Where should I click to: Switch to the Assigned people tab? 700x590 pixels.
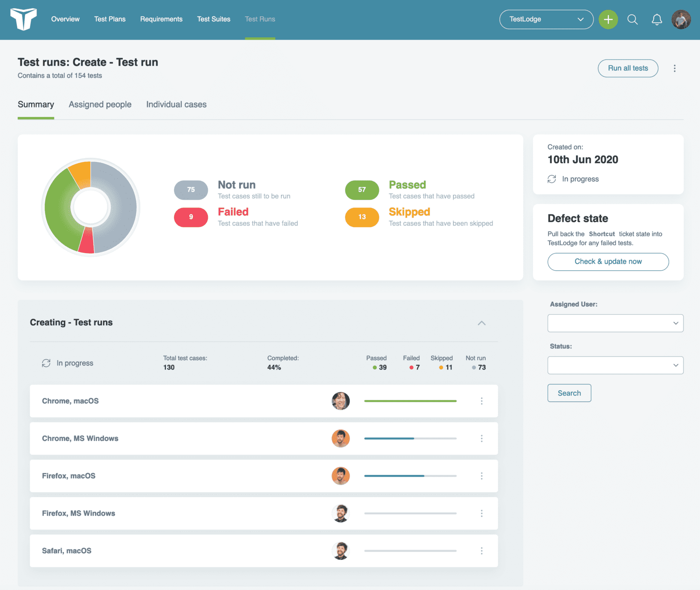(x=100, y=104)
